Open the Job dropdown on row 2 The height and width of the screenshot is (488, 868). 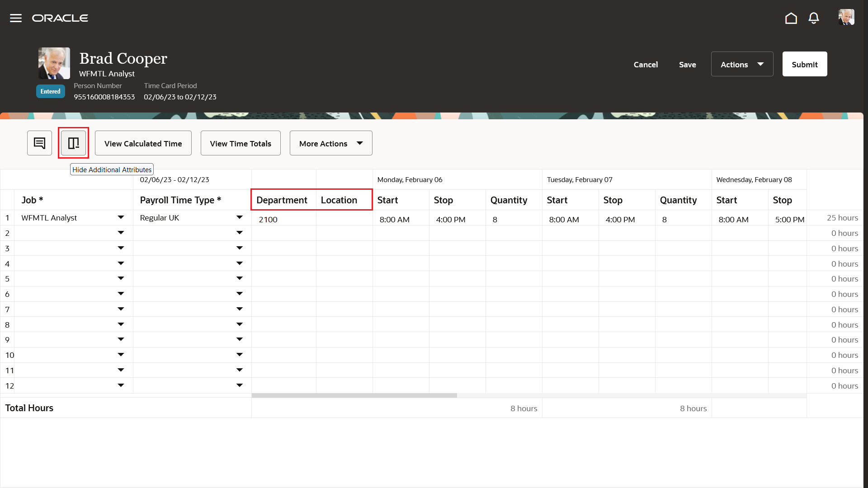121,232
